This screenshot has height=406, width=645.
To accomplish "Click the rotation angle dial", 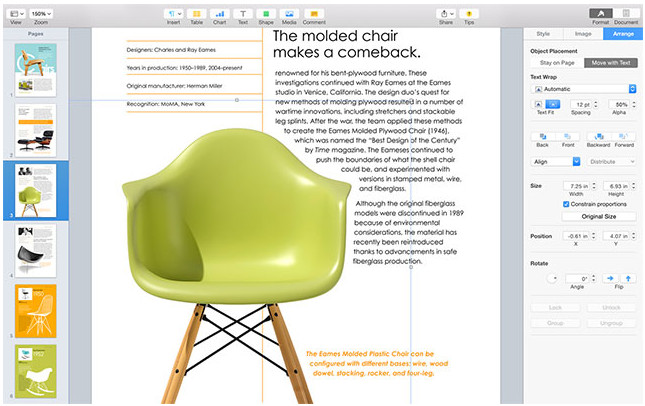I will pos(552,278).
